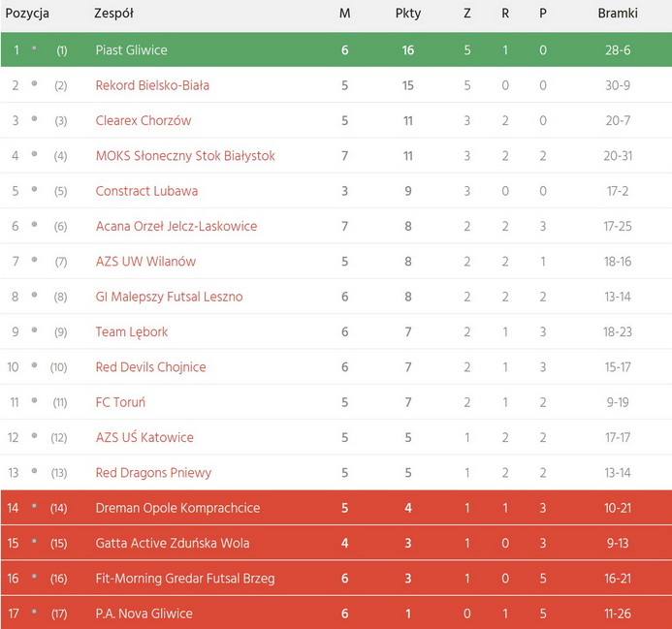
Task: Open Clearex Chorzów team page
Action: (143, 121)
